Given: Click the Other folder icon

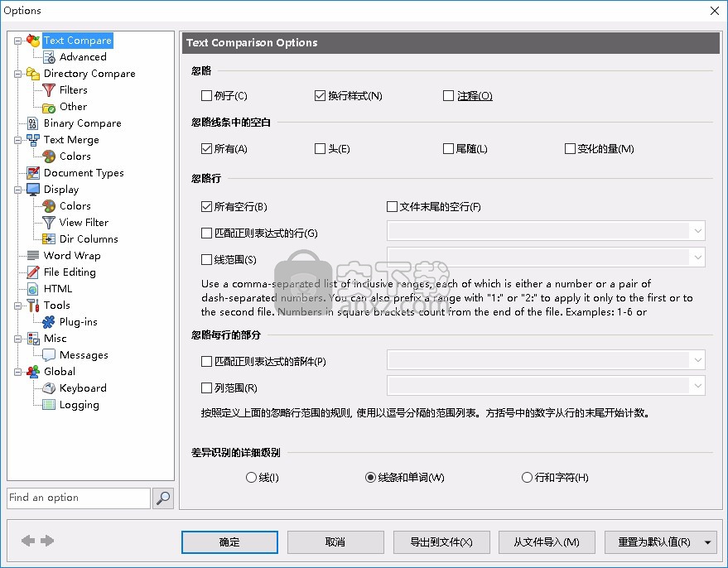Looking at the screenshot, I should 49,107.
